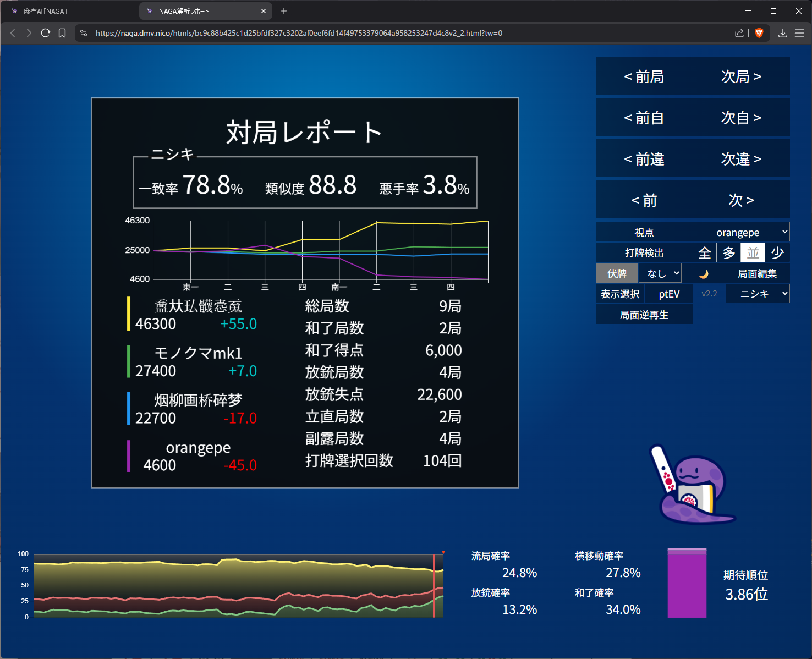Image resolution: width=812 pixels, height=659 pixels.
Task: Select the 全 discard detection option
Action: (x=704, y=253)
